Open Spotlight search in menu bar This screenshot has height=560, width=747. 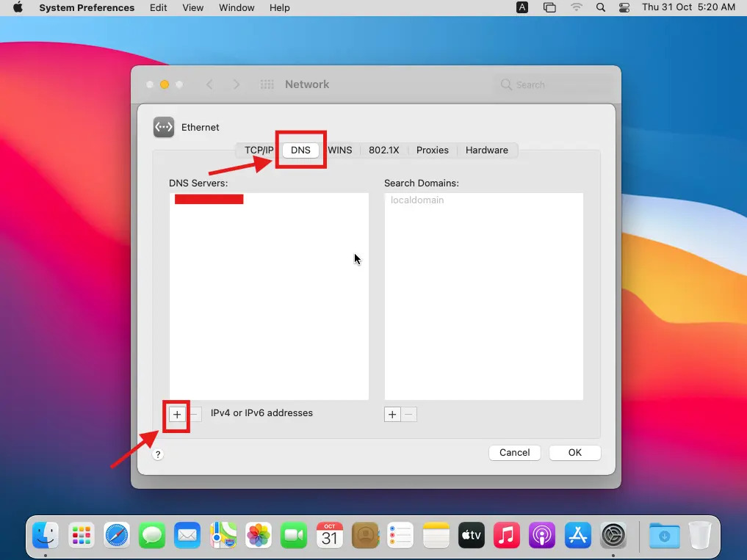pyautogui.click(x=601, y=7)
